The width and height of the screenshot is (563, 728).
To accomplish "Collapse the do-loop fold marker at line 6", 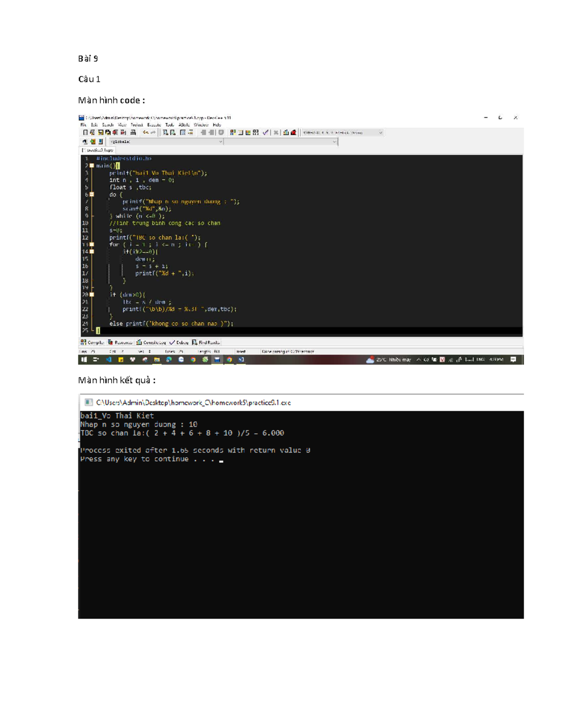I will (x=92, y=195).
